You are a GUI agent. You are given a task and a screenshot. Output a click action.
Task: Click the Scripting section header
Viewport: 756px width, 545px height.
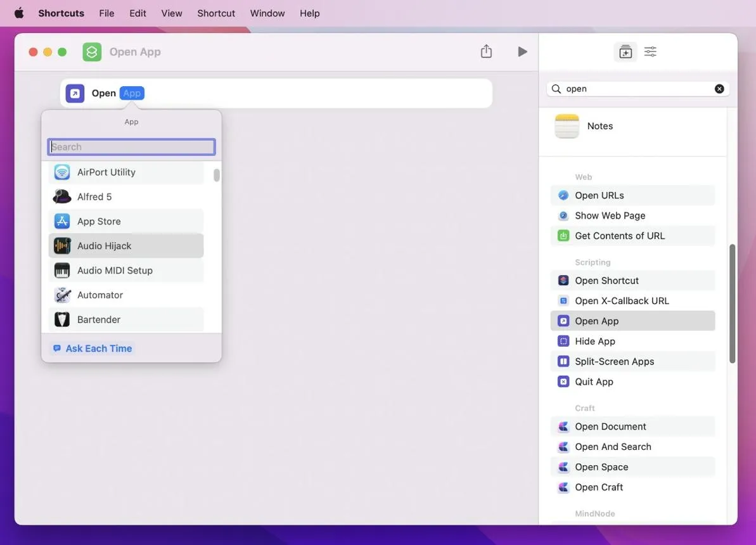pos(593,262)
